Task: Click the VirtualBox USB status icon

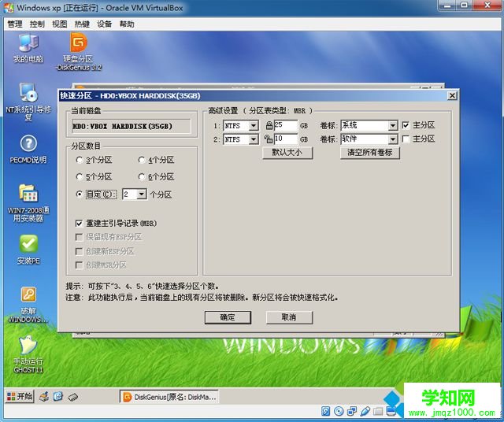Action: 365,411
